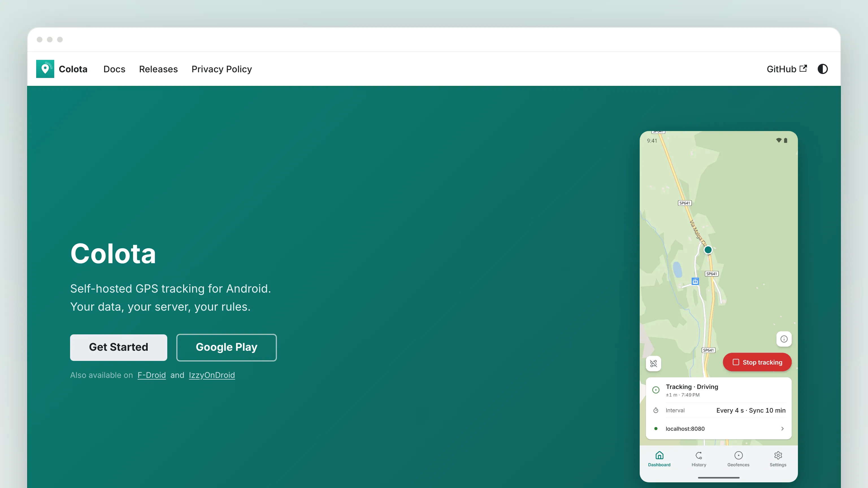This screenshot has width=868, height=488.
Task: Open the IzzyOnDroid link
Action: click(212, 375)
